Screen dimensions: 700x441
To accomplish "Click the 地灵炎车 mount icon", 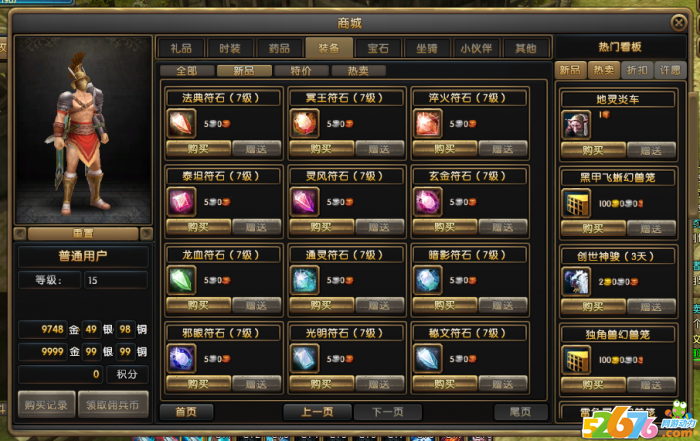I will (576, 125).
